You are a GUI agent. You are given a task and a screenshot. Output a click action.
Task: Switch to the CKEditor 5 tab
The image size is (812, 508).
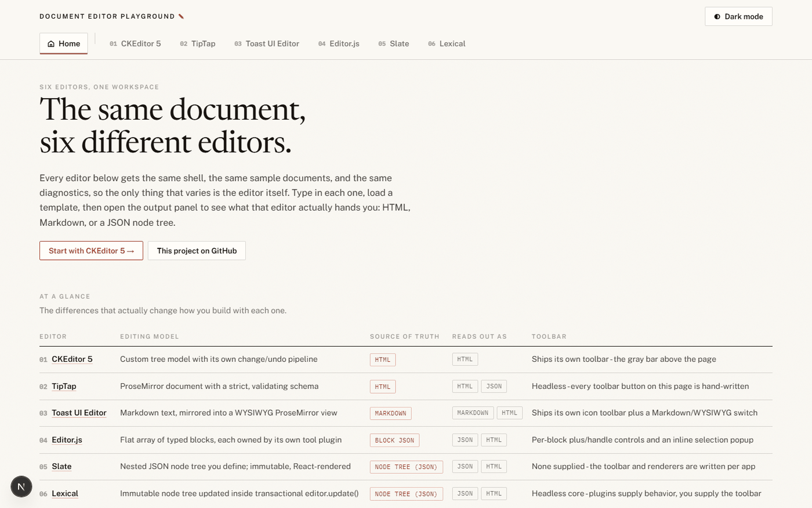(135, 44)
